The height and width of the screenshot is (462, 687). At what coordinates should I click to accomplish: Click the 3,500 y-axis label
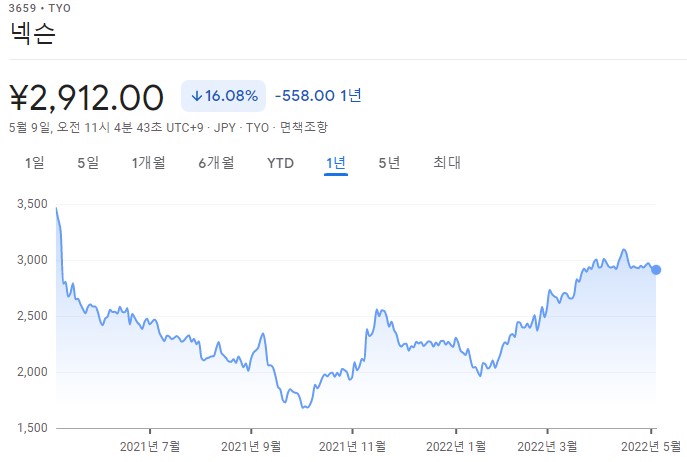point(32,204)
